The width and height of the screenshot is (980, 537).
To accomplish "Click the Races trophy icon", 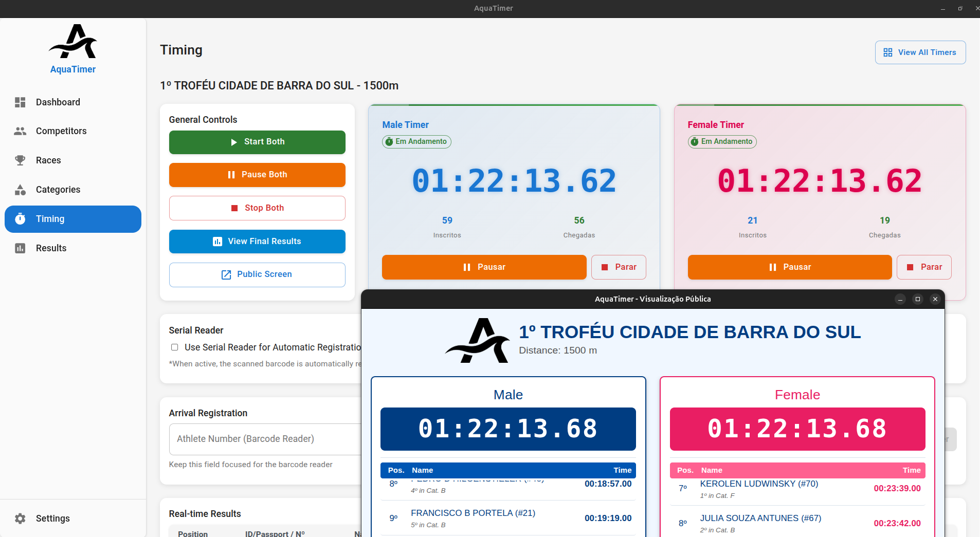I will point(20,160).
